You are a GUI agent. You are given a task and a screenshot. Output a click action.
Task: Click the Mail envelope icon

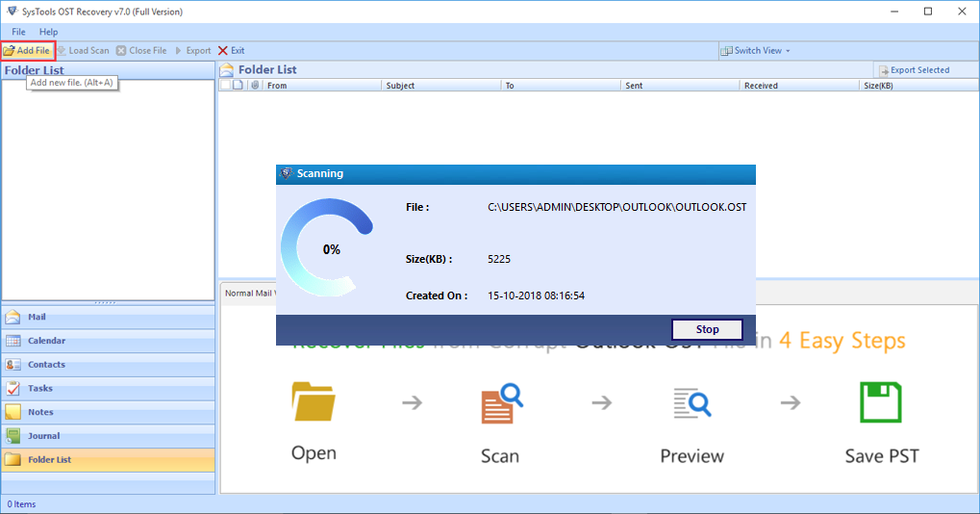tap(13, 317)
